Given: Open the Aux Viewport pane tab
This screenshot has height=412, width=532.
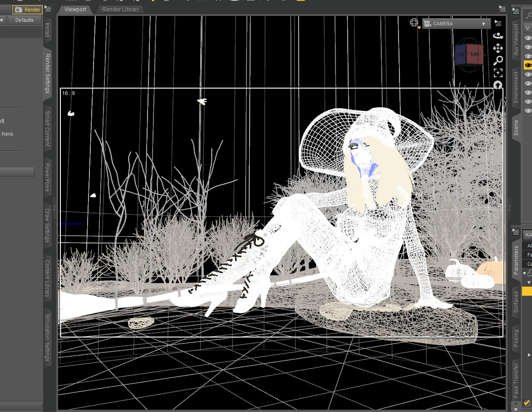Looking at the screenshot, I should [516, 40].
